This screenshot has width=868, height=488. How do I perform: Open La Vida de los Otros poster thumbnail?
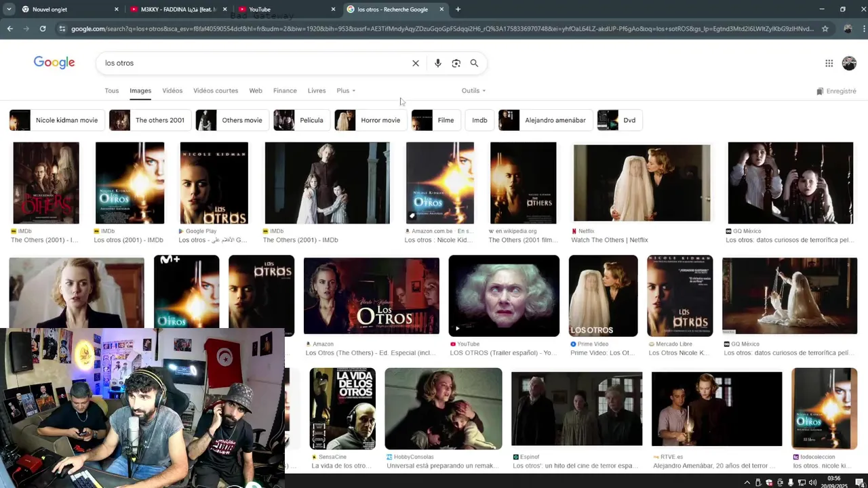[342, 409]
